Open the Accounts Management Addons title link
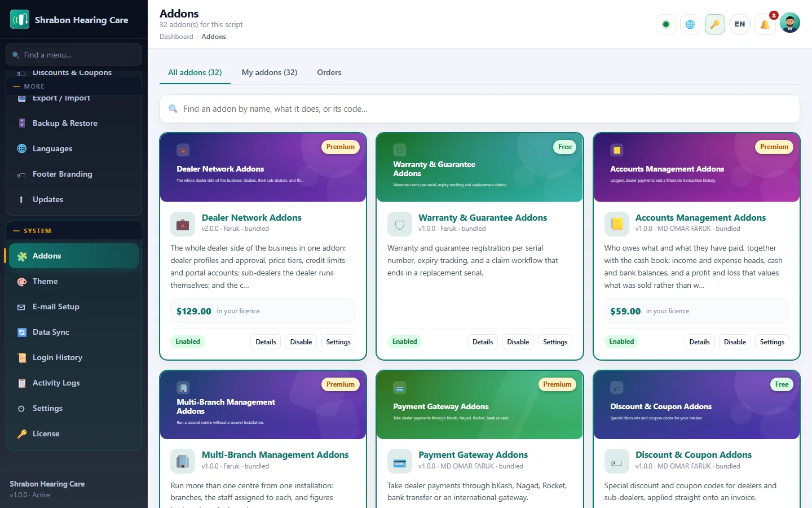 pos(700,217)
